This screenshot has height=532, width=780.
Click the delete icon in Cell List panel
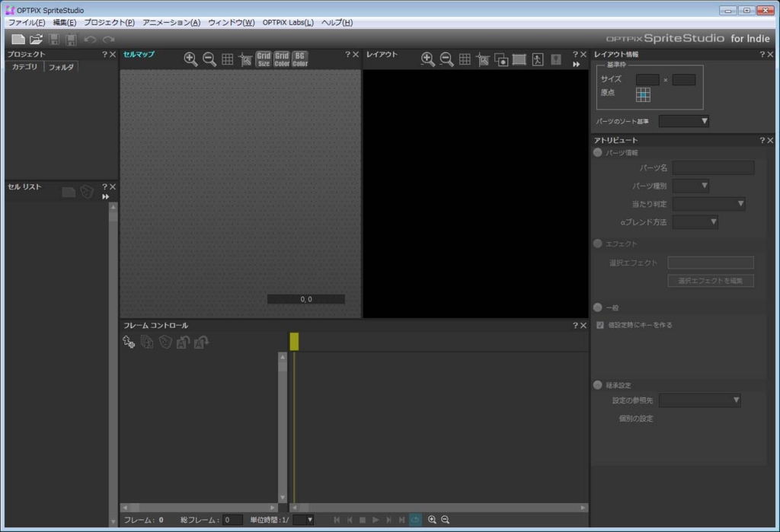(x=87, y=192)
